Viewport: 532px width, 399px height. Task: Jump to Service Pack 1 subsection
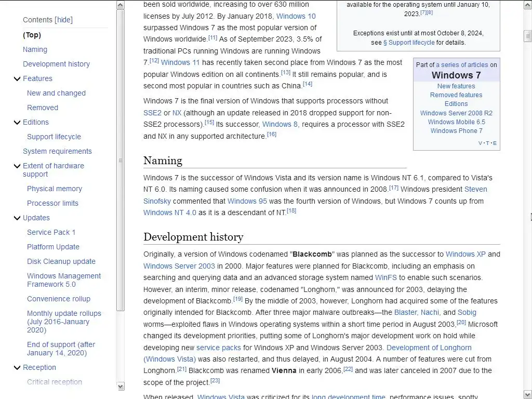click(51, 232)
